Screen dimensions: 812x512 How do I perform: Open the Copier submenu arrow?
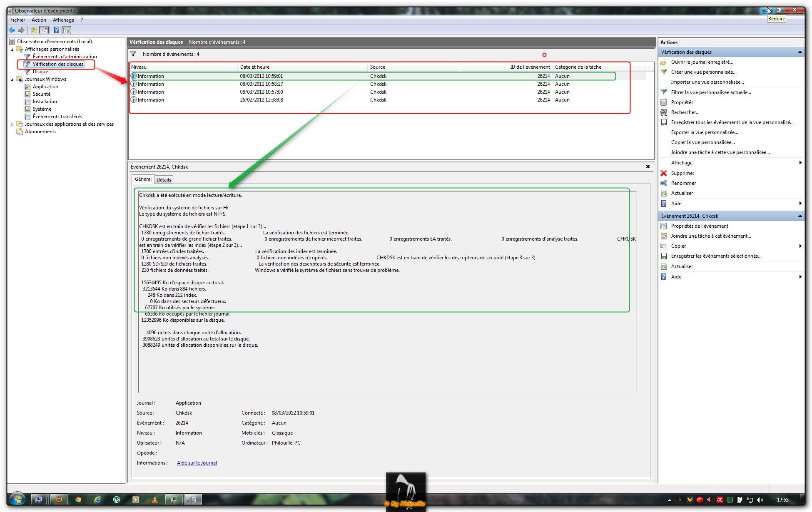point(800,246)
